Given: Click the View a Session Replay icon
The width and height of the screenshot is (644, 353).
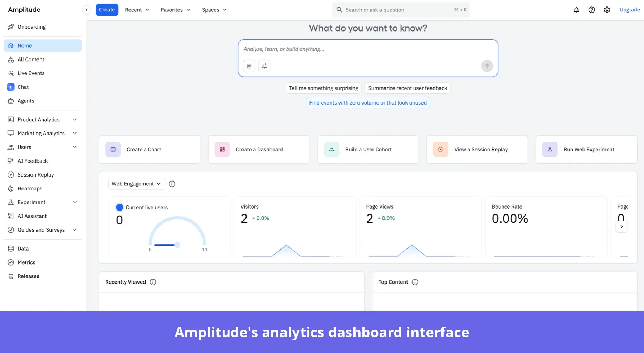Looking at the screenshot, I should 441,150.
